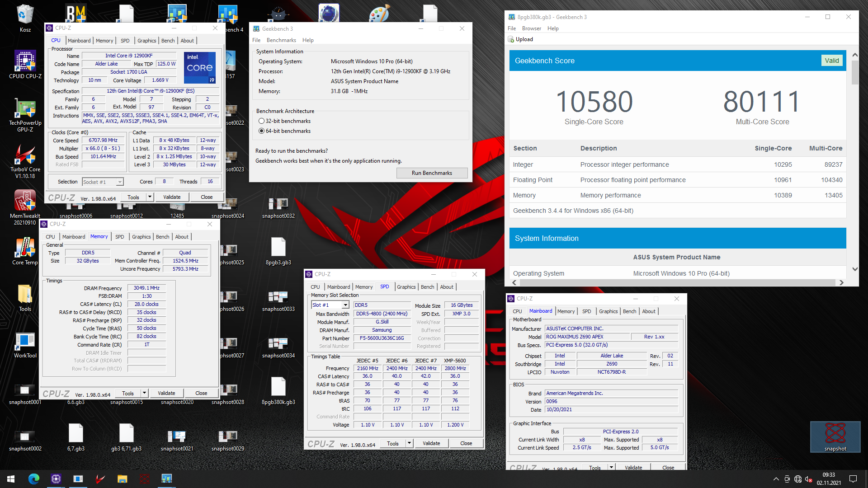Click the Upload icon in Geekbench results
The image size is (868, 488).
(511, 39)
